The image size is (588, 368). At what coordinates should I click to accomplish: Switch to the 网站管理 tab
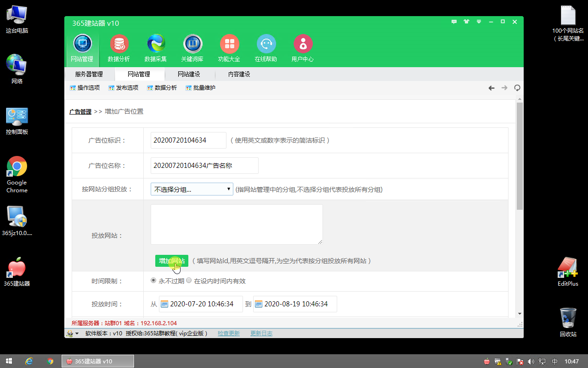click(139, 74)
